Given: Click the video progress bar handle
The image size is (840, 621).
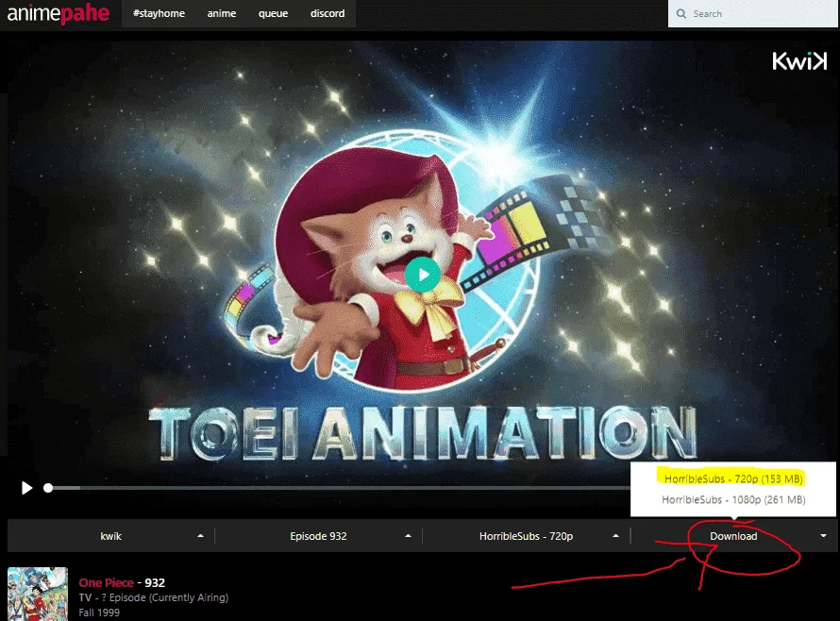Looking at the screenshot, I should (x=48, y=488).
